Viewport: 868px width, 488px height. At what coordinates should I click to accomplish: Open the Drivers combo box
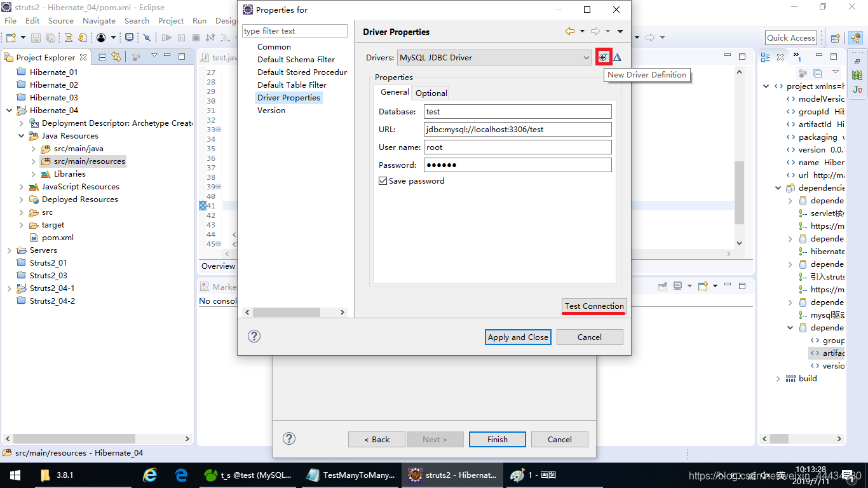point(495,58)
